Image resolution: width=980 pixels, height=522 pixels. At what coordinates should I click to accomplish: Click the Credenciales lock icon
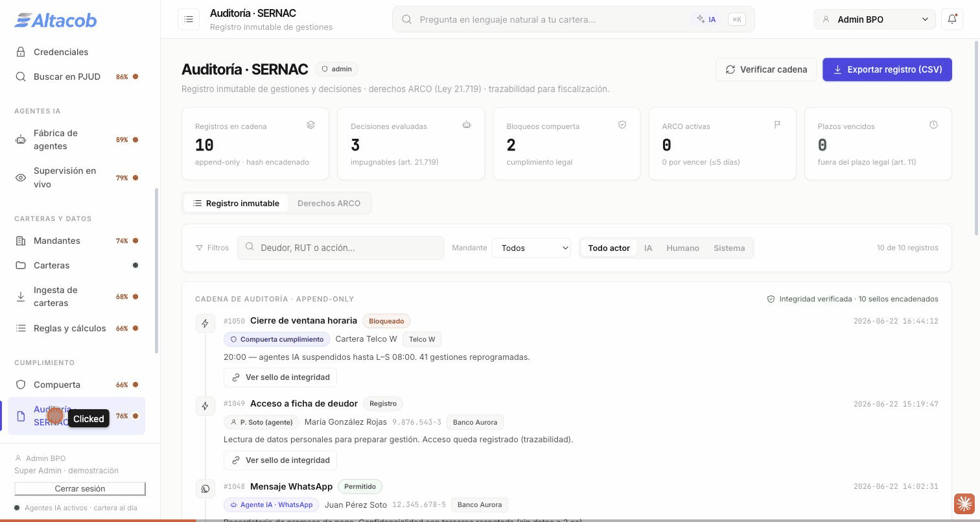click(21, 52)
